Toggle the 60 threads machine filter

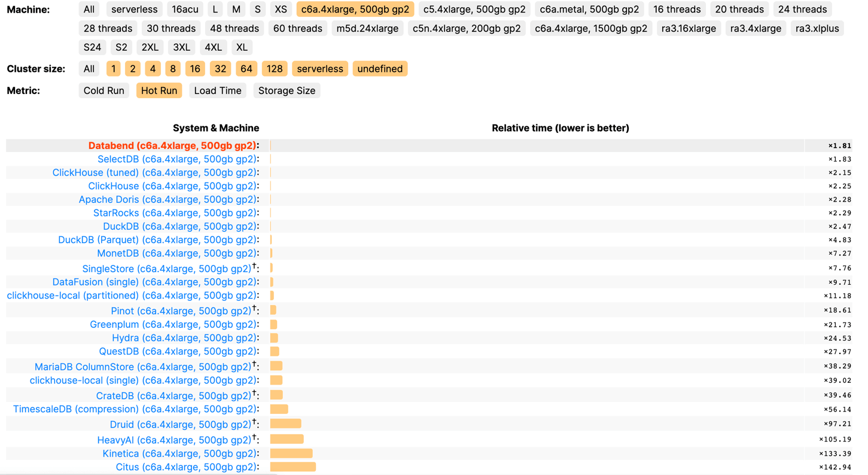click(x=297, y=28)
